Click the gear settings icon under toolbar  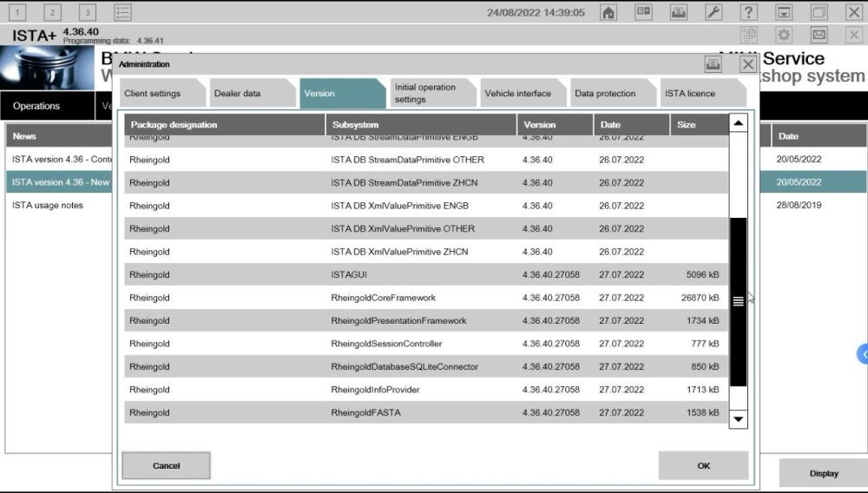pos(784,35)
